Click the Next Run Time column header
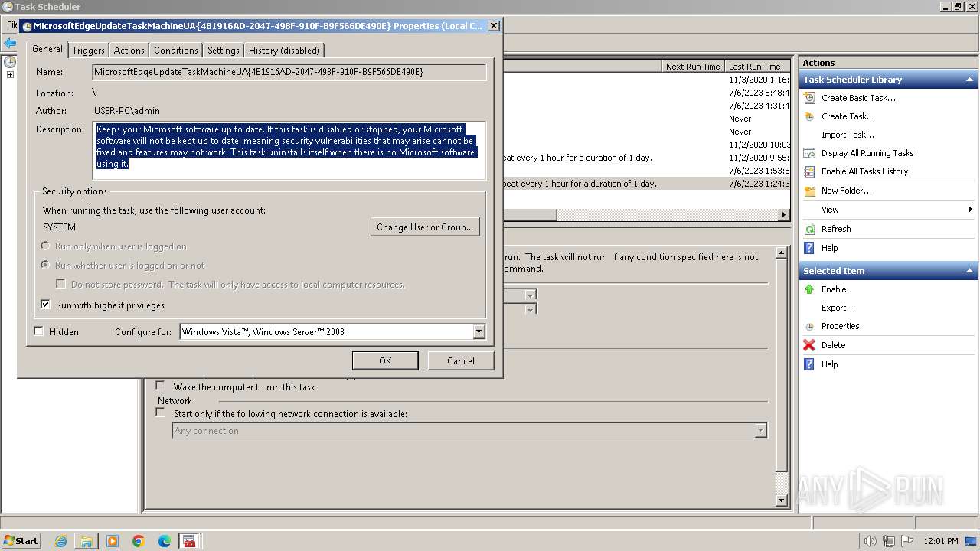Viewport: 980px width, 551px height. click(x=692, y=67)
